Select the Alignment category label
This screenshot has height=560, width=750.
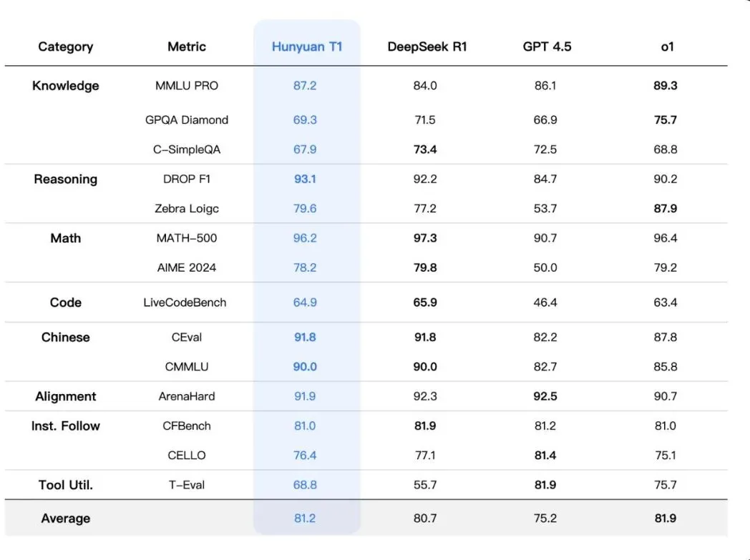[x=66, y=397]
